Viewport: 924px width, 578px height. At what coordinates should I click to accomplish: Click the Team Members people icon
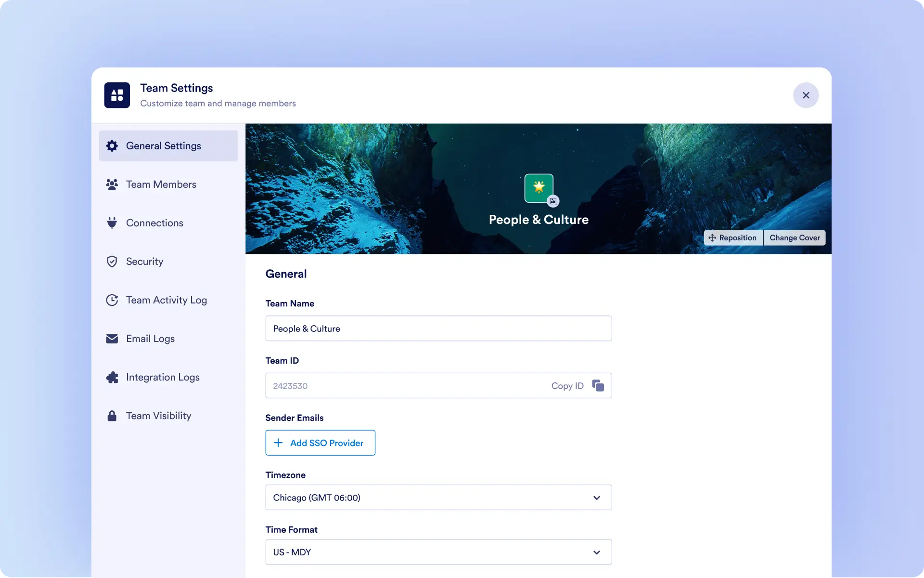click(112, 184)
